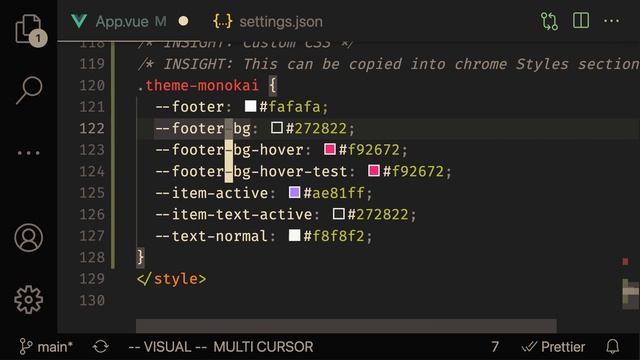Click the horizontal scrollbar of the editor
This screenshot has height=360, width=640.
coord(346,326)
